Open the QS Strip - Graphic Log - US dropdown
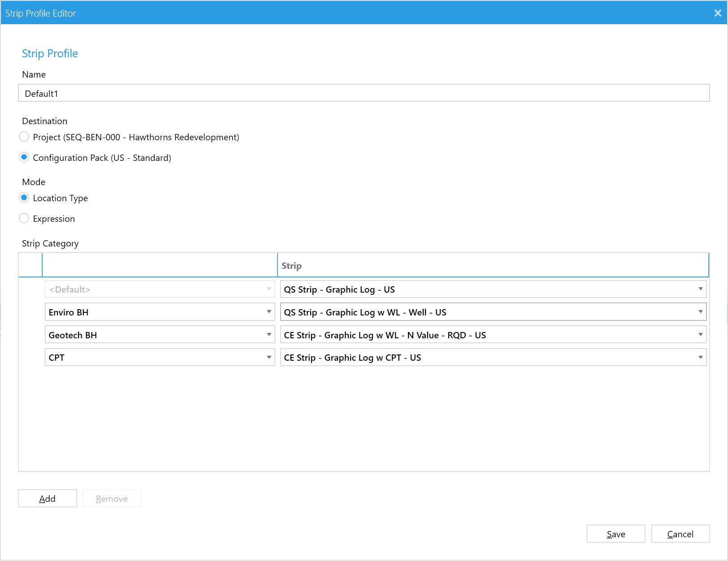 point(701,289)
